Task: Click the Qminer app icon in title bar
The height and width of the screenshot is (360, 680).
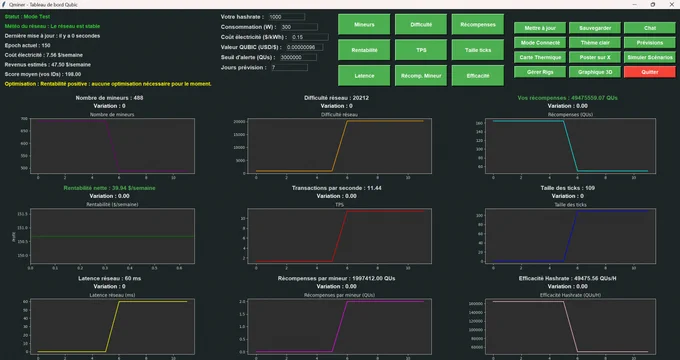Action: [4, 4]
